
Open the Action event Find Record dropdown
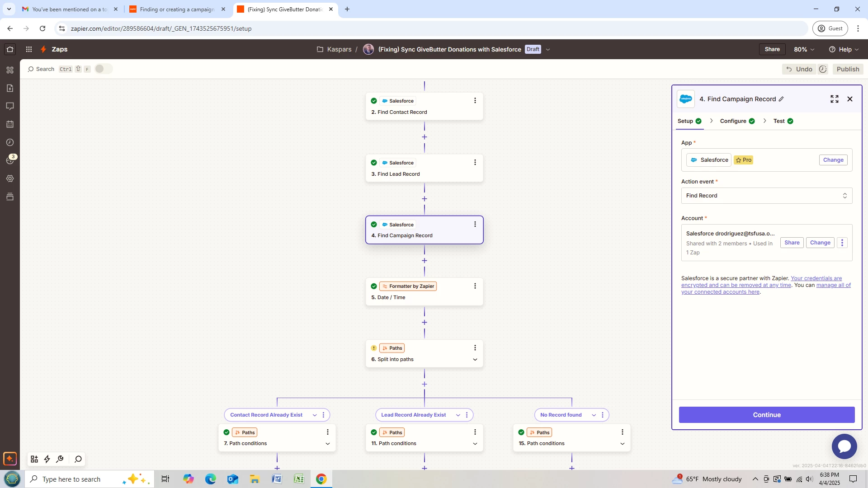point(766,196)
